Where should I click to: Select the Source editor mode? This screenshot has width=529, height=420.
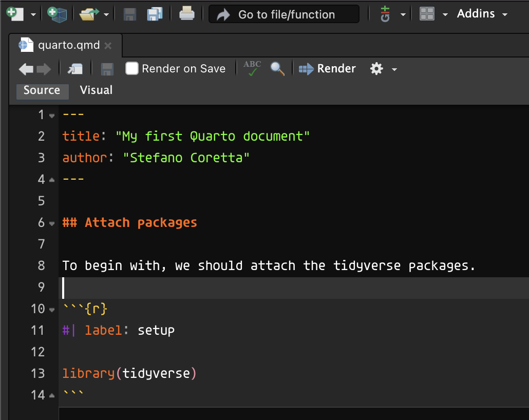(x=42, y=90)
